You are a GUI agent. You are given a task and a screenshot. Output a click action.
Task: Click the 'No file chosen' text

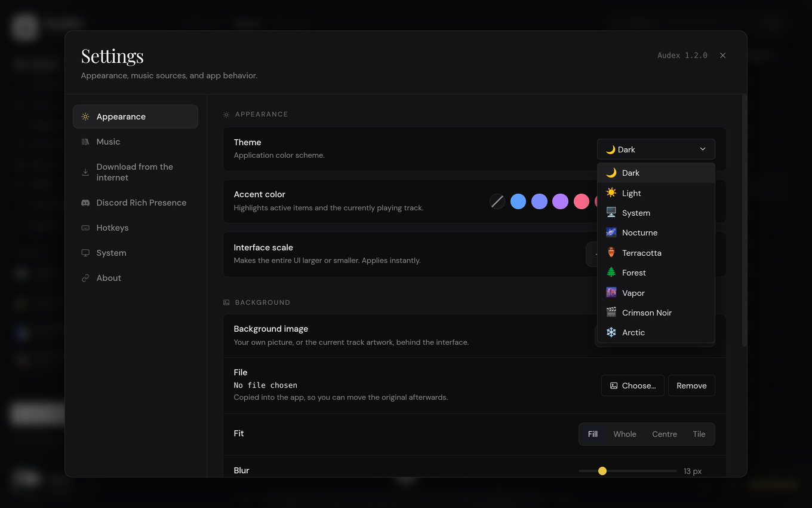(266, 385)
